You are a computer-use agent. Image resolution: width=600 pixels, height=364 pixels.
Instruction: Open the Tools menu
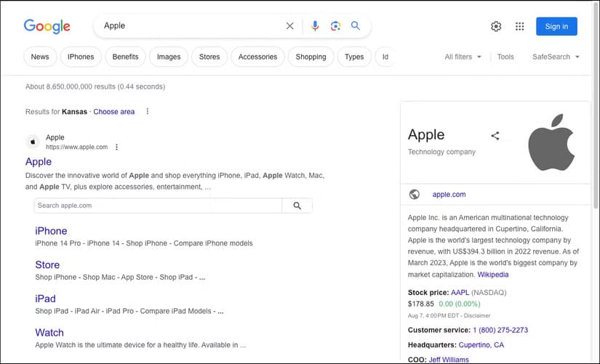[505, 57]
